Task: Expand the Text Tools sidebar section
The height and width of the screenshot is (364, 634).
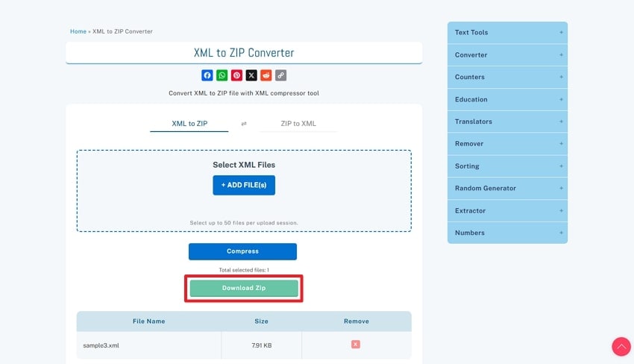Action: click(x=507, y=32)
